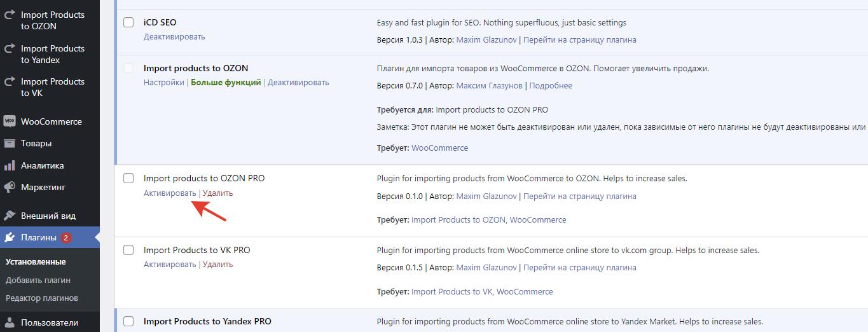Activate the Import products to OZON PRO plugin
Screen dimensions: 868x332
pos(170,193)
